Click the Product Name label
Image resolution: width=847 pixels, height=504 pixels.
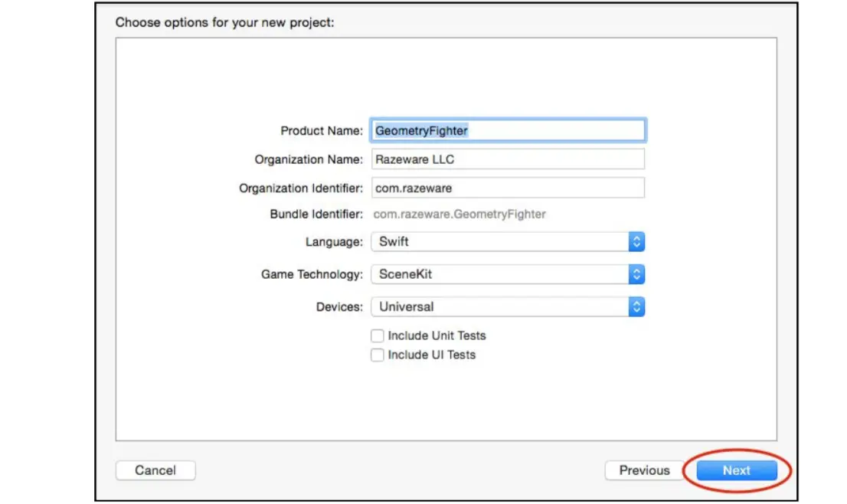click(322, 131)
